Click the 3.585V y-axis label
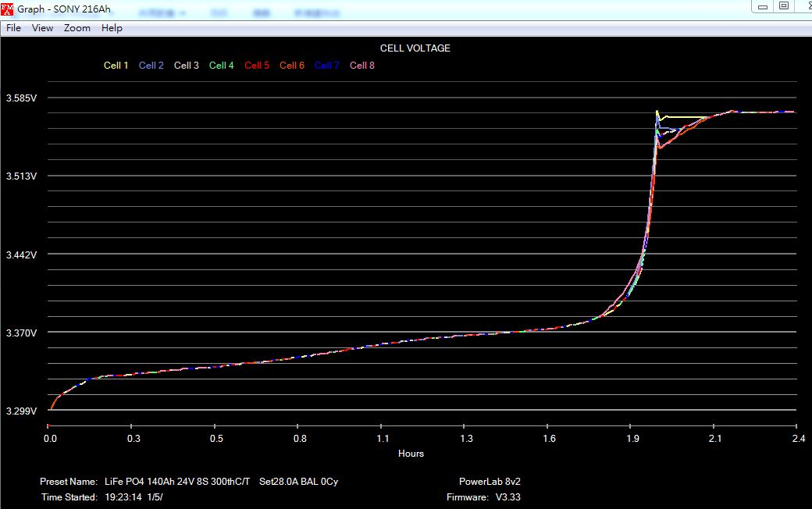This screenshot has height=509, width=812. pos(21,98)
